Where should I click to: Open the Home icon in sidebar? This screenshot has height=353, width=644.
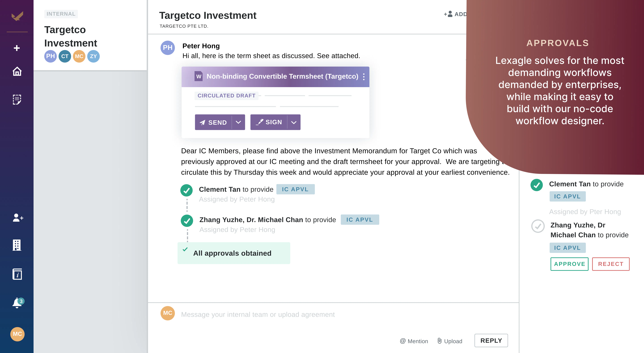click(x=17, y=71)
